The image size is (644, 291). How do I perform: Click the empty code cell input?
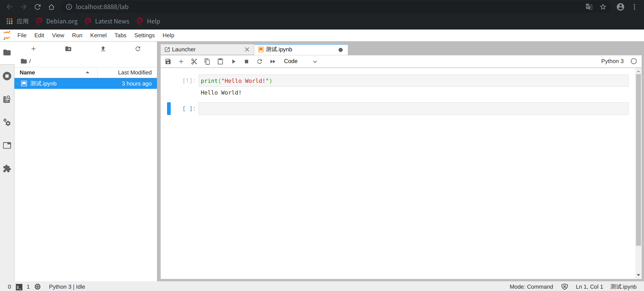click(x=413, y=109)
